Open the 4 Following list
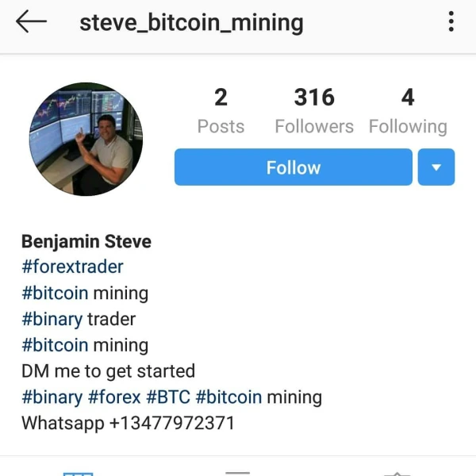Image resolution: width=476 pixels, height=476 pixels. coord(408,110)
